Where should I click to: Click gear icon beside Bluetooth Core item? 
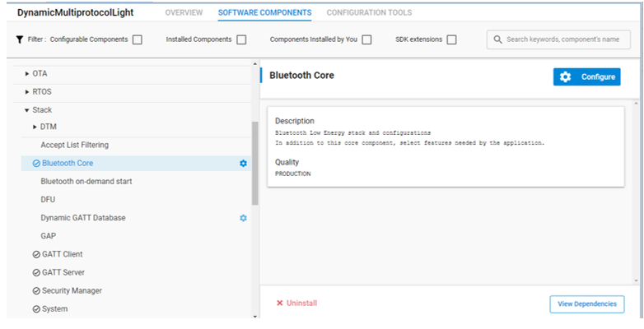click(x=243, y=164)
